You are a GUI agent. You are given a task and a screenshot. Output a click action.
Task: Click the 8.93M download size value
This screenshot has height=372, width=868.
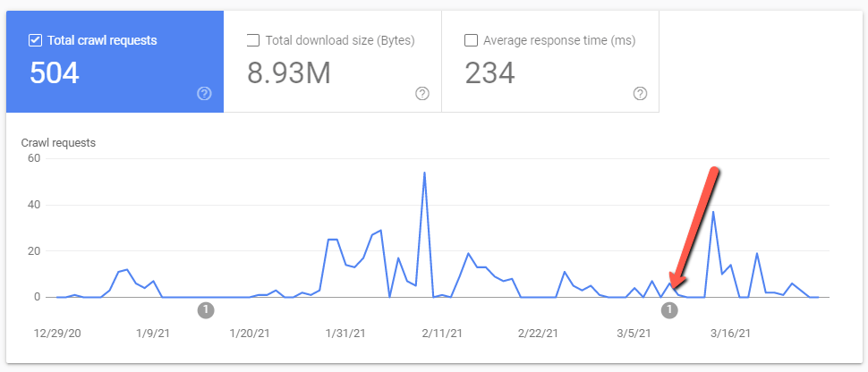click(289, 73)
